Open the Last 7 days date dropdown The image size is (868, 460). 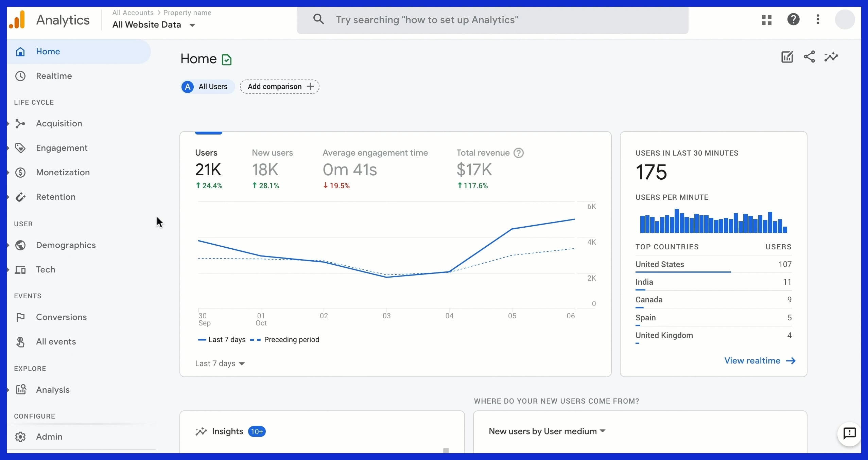220,364
